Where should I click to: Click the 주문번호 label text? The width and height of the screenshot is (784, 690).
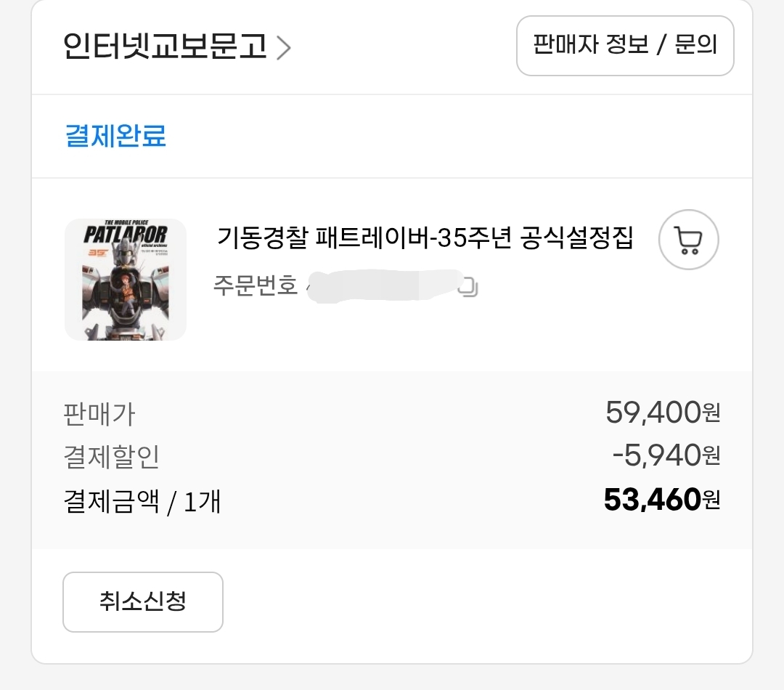[255, 285]
